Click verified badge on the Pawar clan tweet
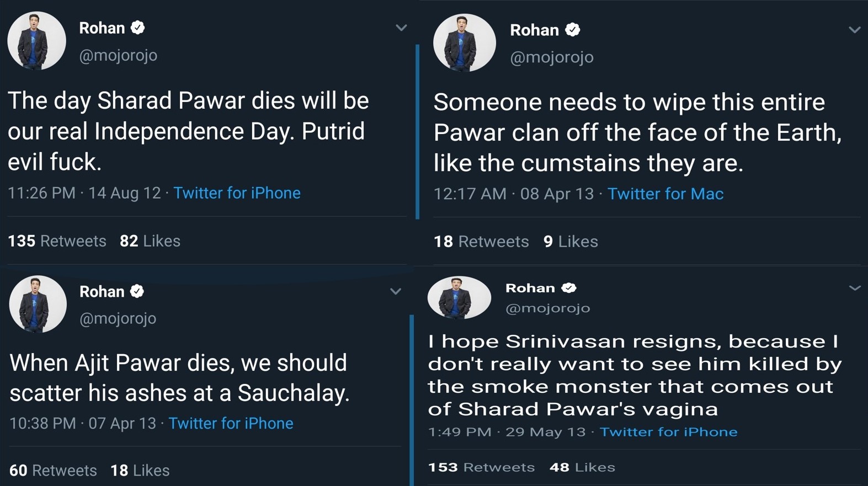 (573, 30)
